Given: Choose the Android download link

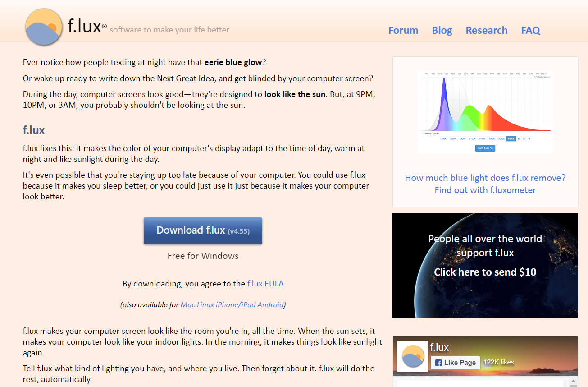Looking at the screenshot, I should (270, 304).
